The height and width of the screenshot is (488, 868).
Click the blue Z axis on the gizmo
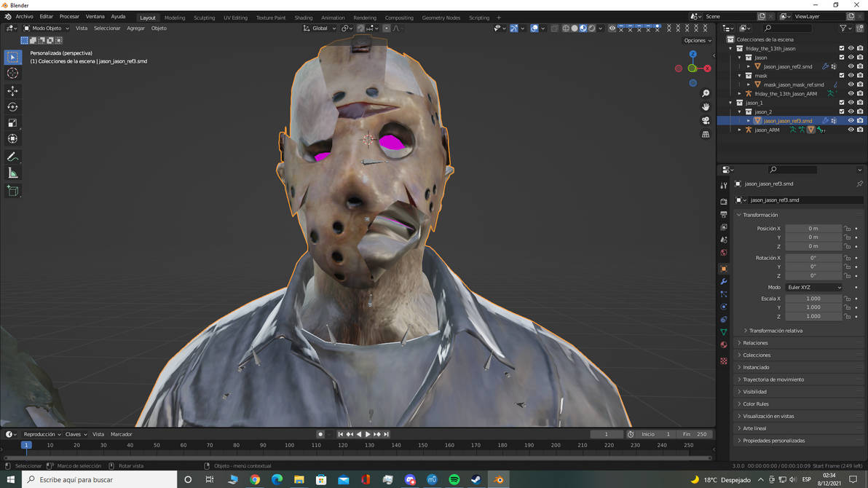[693, 55]
